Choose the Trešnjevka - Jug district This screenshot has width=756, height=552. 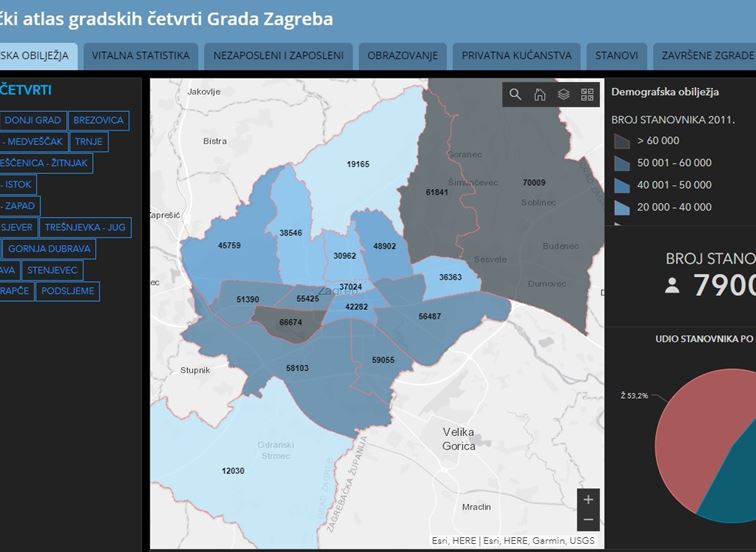(x=85, y=227)
